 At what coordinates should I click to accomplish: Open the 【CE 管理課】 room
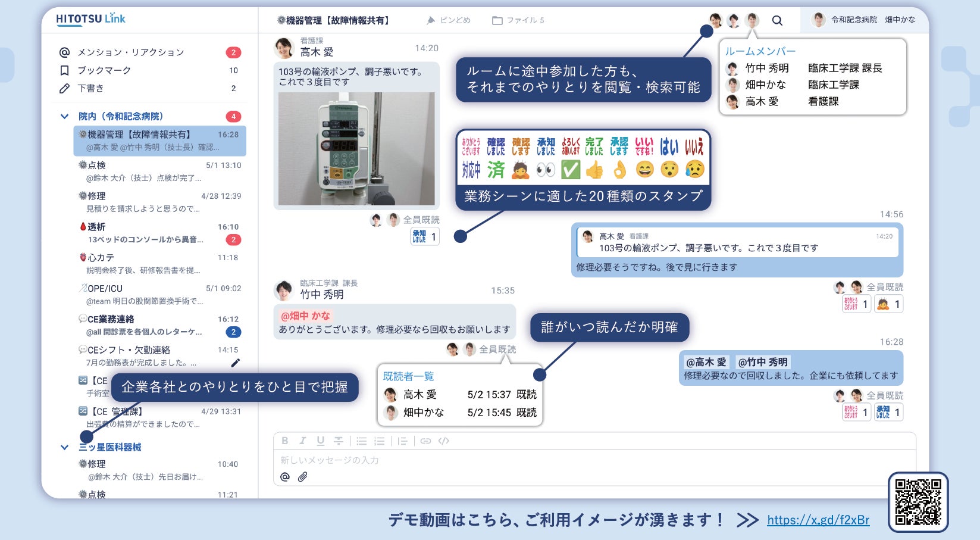click(159, 417)
